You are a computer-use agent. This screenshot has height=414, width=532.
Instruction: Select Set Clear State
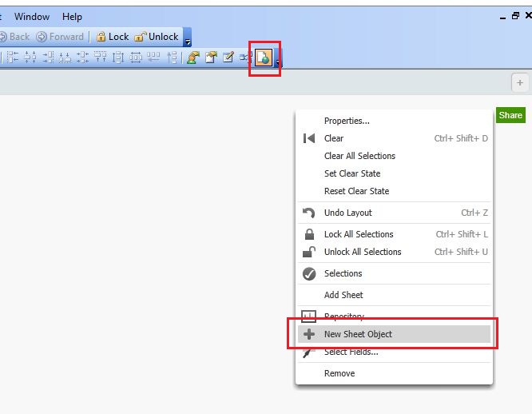pos(394,173)
